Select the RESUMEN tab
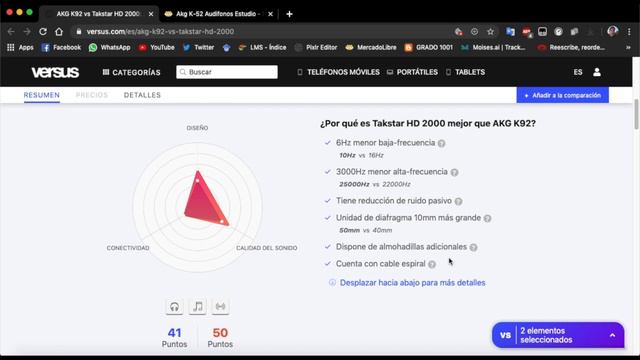Viewport: 640px width, 360px height. [42, 95]
